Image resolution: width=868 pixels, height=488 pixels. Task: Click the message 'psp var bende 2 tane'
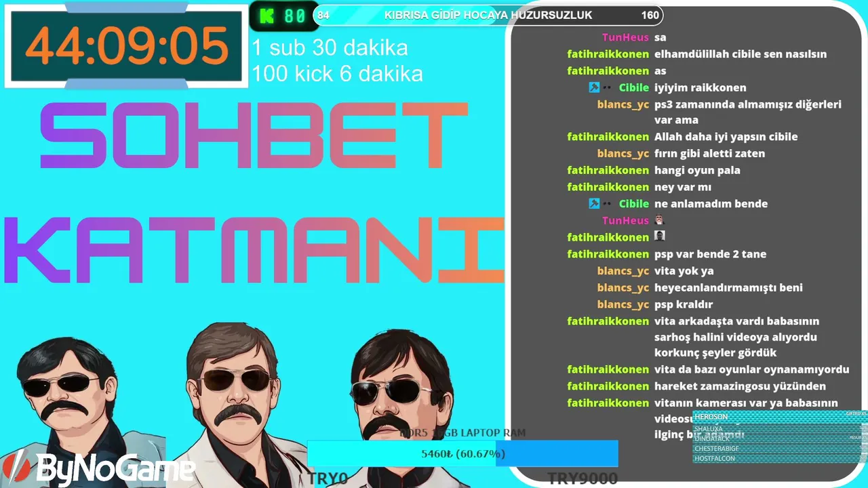pos(711,254)
